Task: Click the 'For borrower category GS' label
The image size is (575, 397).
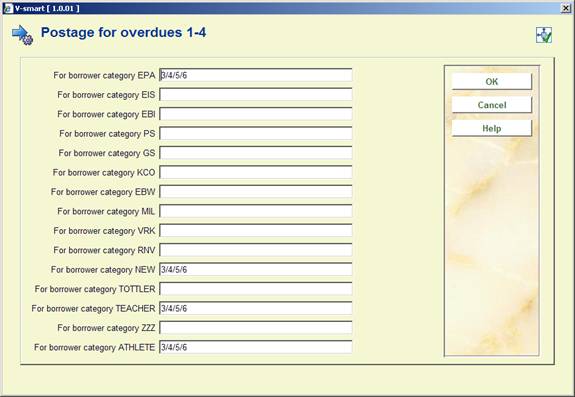Action: tap(107, 153)
